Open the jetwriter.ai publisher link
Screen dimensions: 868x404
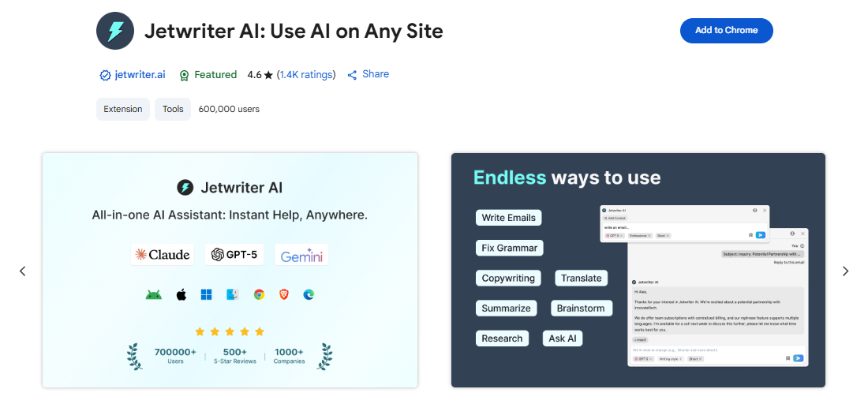pos(140,75)
